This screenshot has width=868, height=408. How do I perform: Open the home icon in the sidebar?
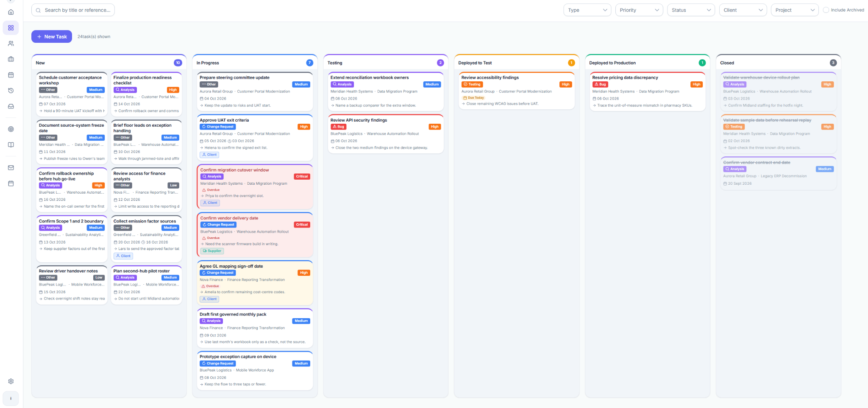pyautogui.click(x=11, y=12)
